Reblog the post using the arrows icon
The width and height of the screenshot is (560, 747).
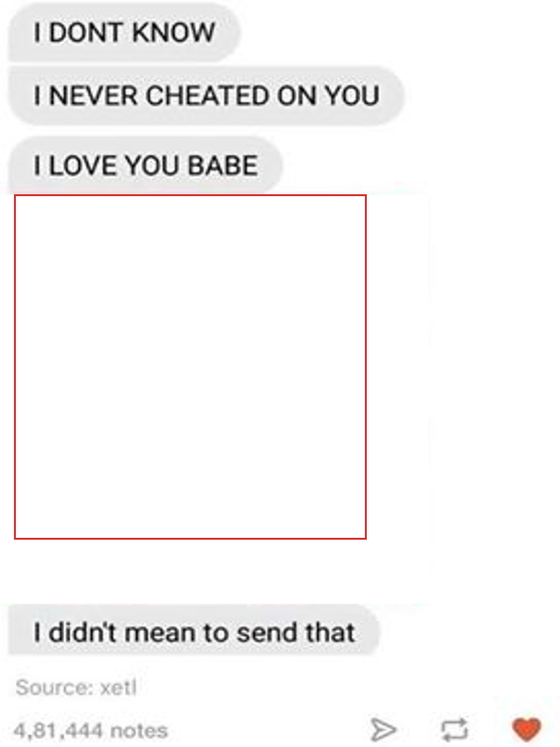(x=454, y=730)
